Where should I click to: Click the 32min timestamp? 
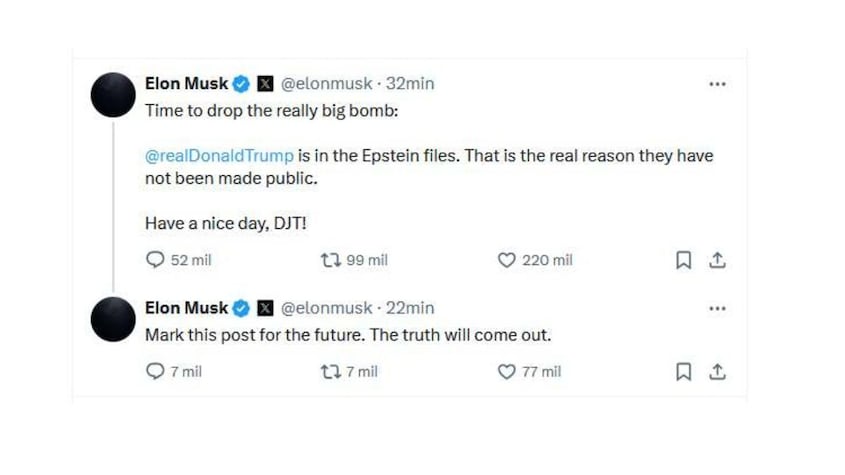click(x=410, y=84)
